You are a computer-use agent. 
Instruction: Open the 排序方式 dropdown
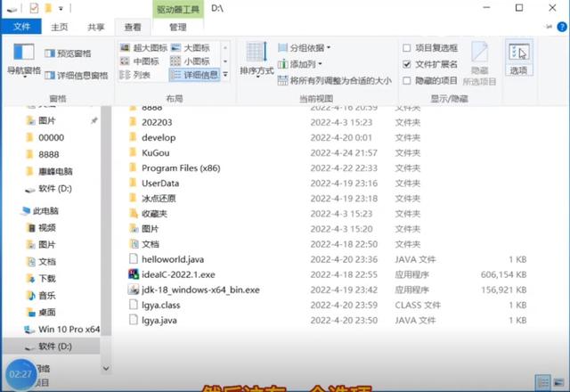256,59
